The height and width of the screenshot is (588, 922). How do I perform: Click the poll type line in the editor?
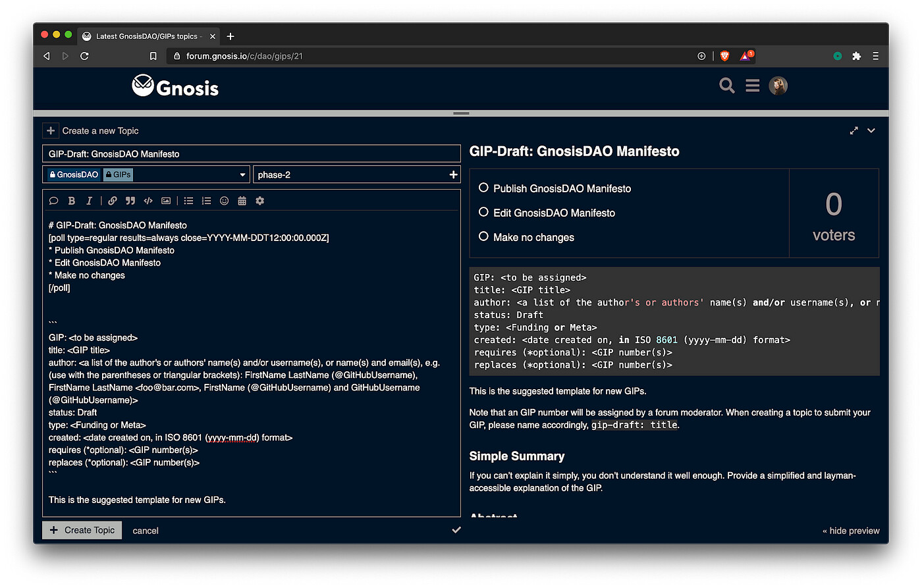point(189,238)
